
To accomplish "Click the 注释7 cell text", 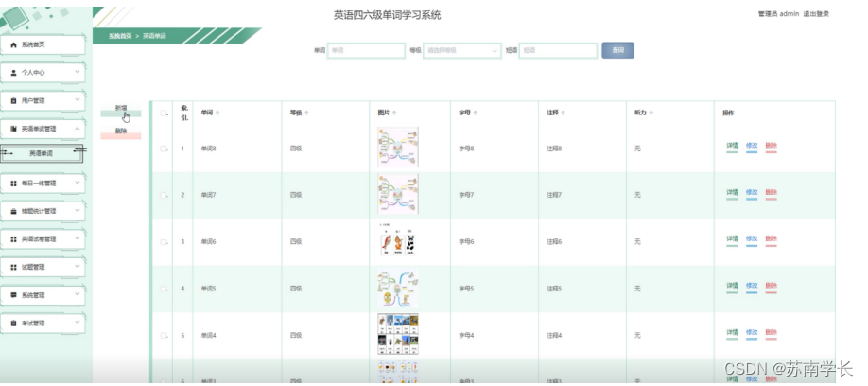I will [554, 195].
